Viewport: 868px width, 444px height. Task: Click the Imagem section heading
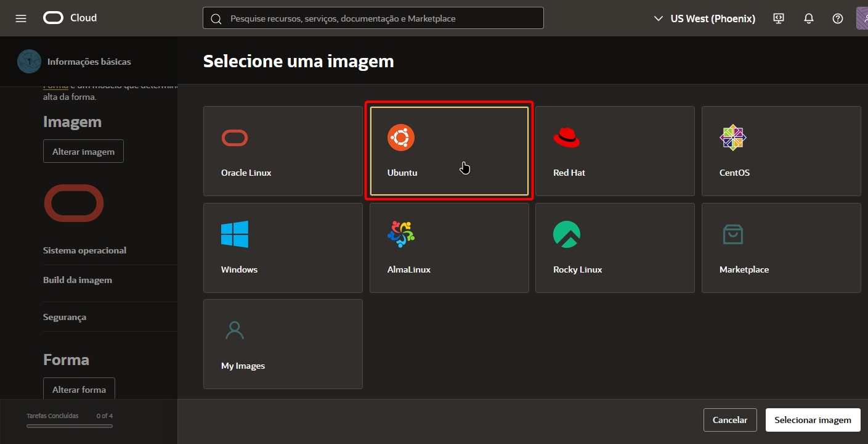click(x=72, y=122)
